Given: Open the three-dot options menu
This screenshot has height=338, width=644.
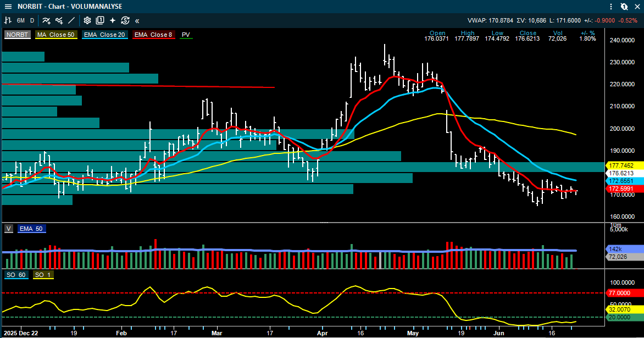Looking at the screenshot, I should click(611, 7).
